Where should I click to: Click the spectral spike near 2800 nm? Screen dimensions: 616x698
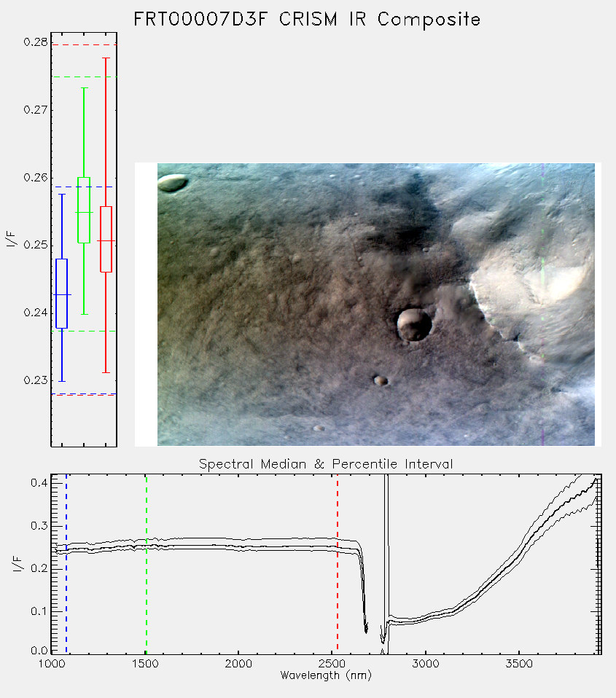[x=386, y=552]
